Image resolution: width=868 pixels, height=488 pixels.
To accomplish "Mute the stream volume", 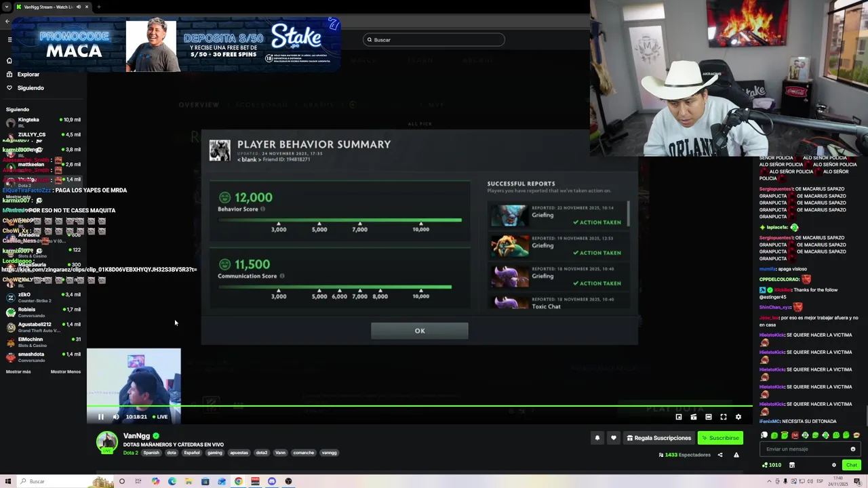I will click(116, 417).
